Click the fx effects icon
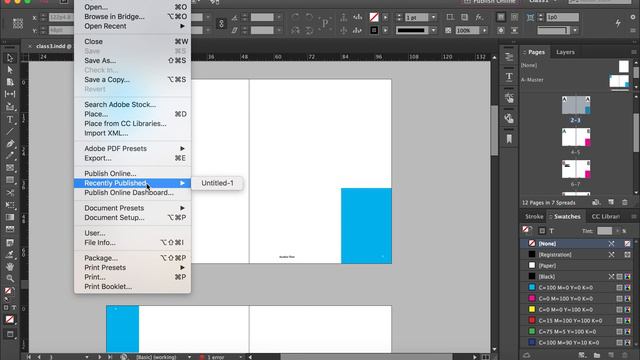The height and width of the screenshot is (360, 640). 479,17
